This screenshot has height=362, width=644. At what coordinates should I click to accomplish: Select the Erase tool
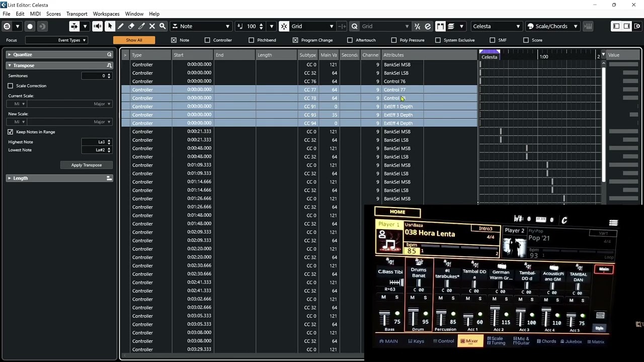[x=131, y=26]
